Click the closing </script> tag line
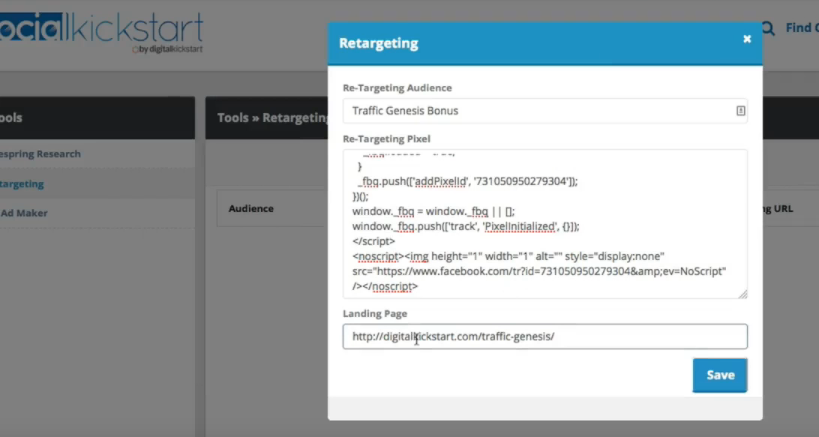The image size is (819, 437). click(x=374, y=241)
